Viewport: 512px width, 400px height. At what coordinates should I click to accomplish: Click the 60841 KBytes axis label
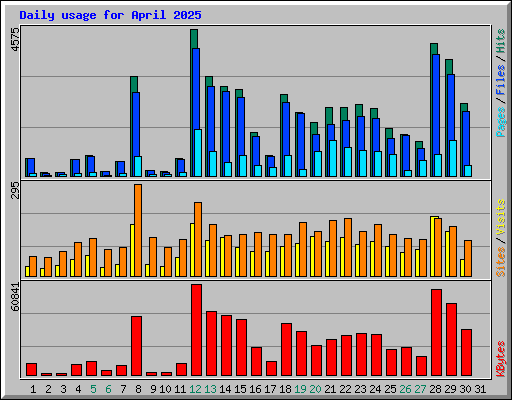(15, 297)
